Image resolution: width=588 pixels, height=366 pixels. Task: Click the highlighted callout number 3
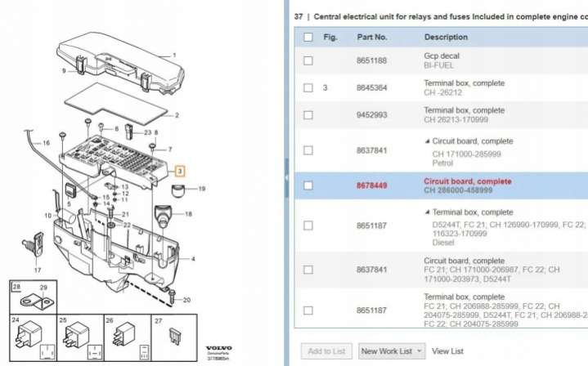181,172
